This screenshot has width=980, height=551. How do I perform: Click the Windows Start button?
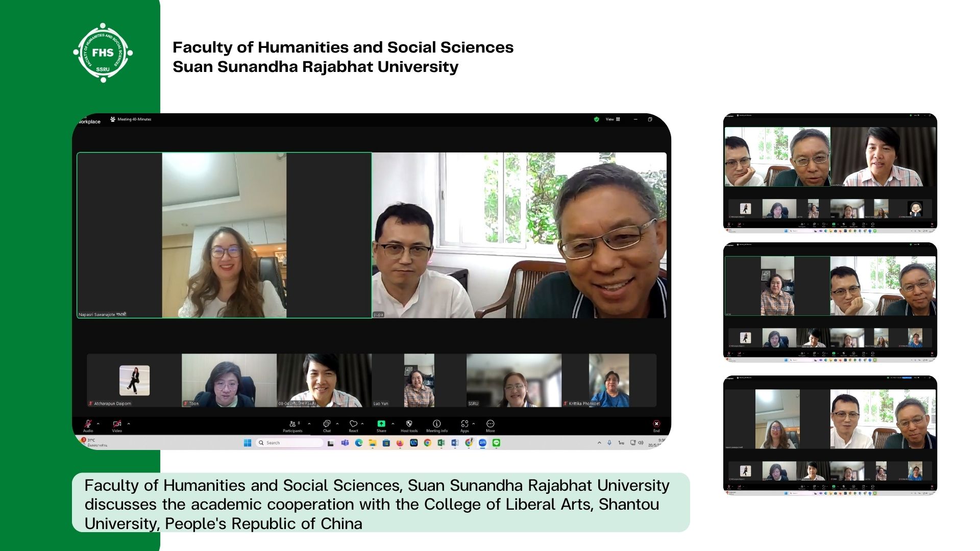tap(248, 443)
